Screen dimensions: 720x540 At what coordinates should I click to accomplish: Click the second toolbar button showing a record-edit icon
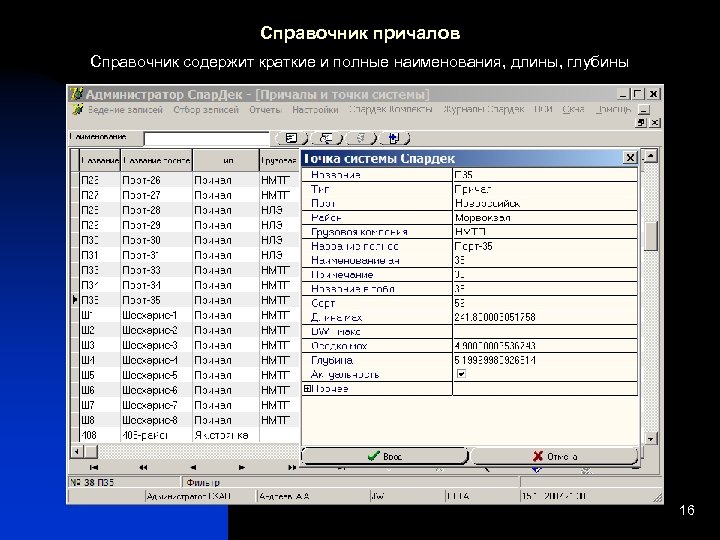pyautogui.click(x=327, y=138)
